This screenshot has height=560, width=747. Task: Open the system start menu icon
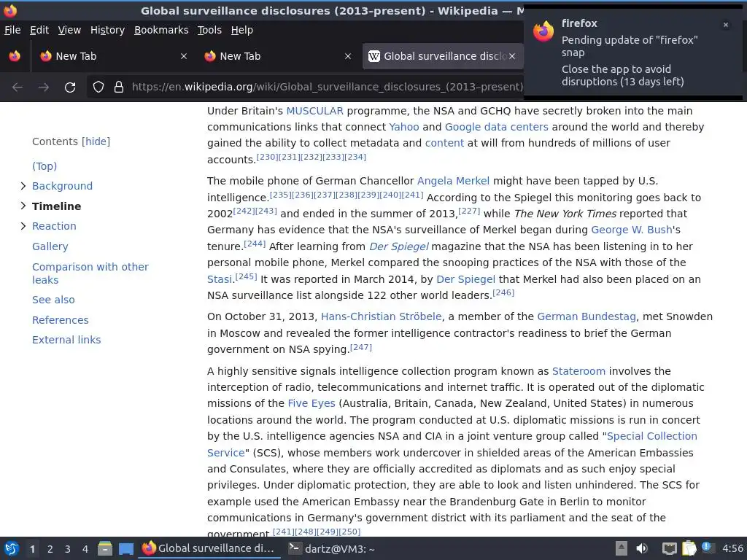pyautogui.click(x=12, y=549)
